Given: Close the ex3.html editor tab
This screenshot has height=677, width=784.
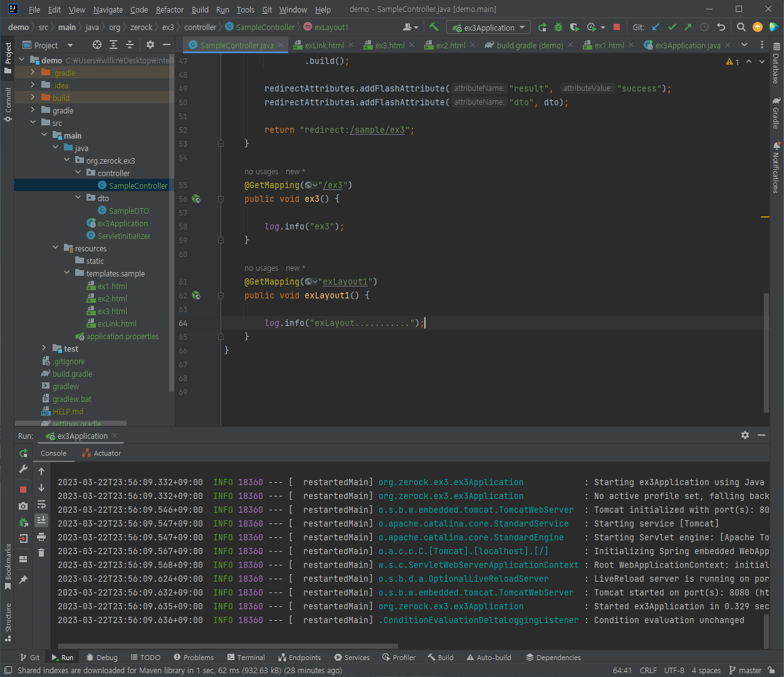Looking at the screenshot, I should pyautogui.click(x=412, y=45).
